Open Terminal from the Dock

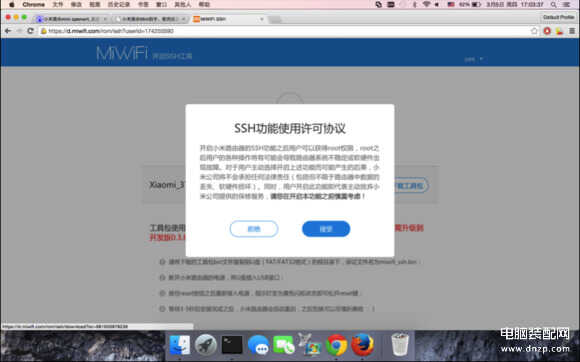coord(232,345)
